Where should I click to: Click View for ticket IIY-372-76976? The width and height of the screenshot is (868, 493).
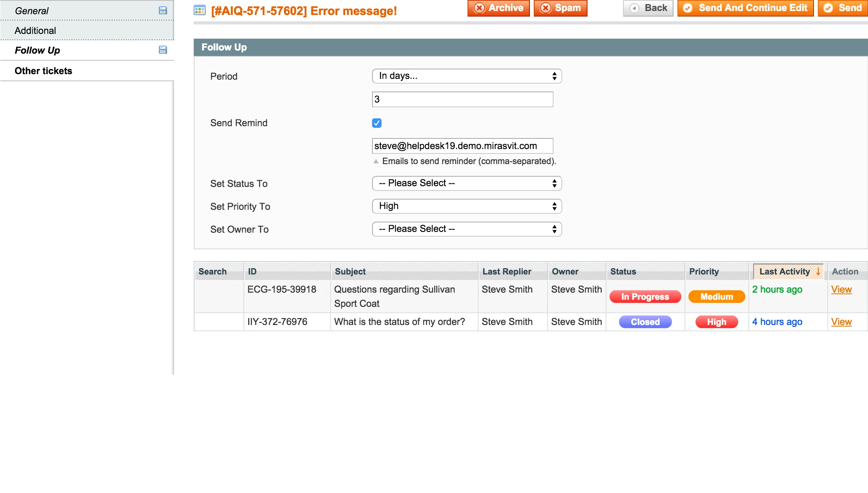click(841, 322)
